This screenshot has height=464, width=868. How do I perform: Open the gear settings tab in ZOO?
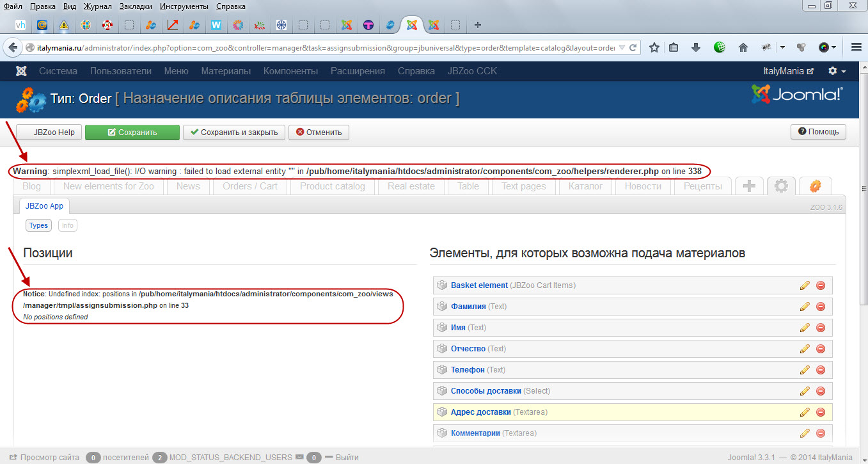pos(781,186)
